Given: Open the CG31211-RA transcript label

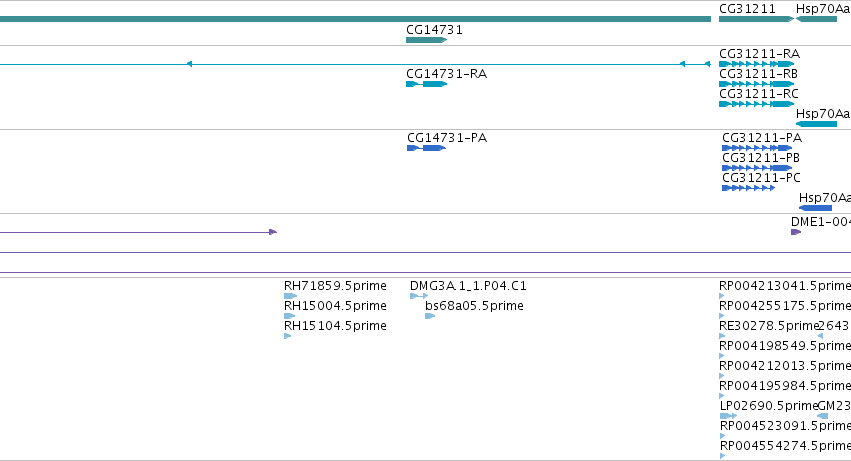Looking at the screenshot, I should click(759, 54).
